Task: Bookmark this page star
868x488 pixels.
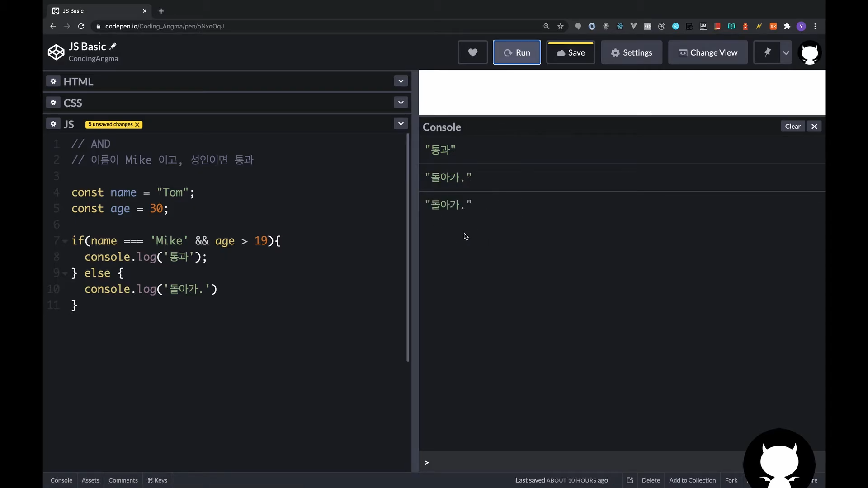Action: point(561,26)
